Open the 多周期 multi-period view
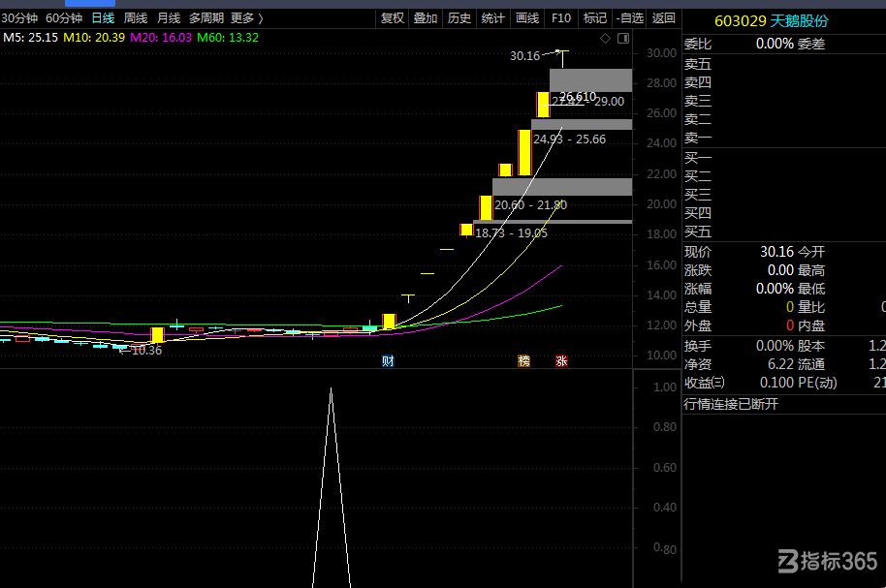Viewport: 886px width, 588px height. tap(206, 18)
